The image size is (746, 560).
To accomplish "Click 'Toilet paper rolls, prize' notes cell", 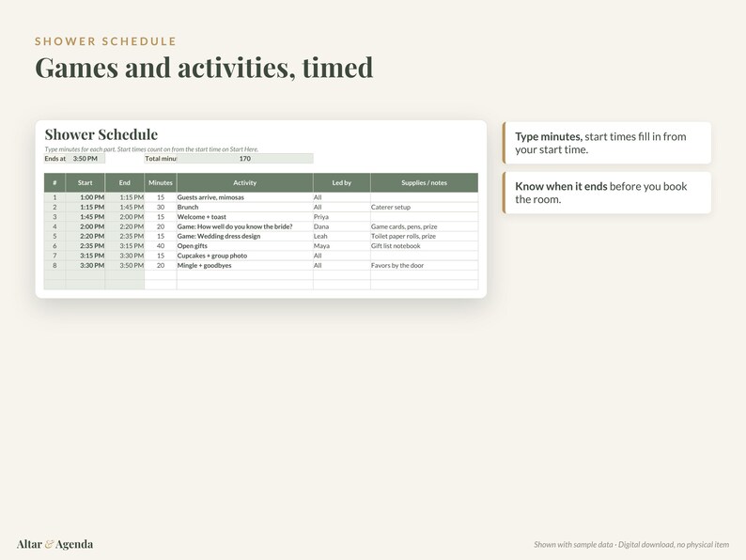I will click(425, 236).
